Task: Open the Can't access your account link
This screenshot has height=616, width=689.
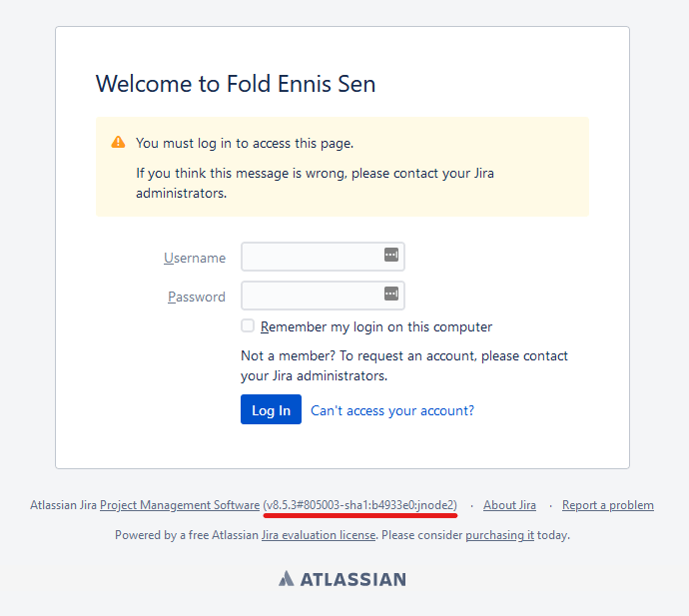Action: point(392,410)
